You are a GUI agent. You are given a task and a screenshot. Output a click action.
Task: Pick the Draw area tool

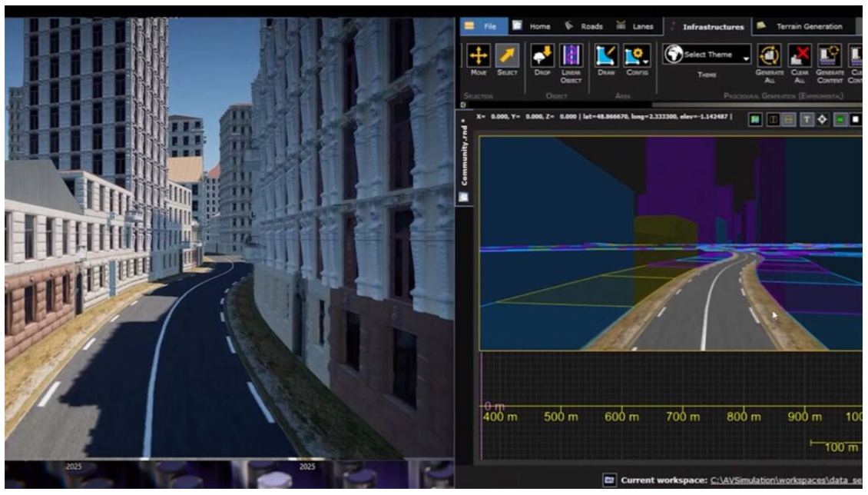click(x=607, y=56)
